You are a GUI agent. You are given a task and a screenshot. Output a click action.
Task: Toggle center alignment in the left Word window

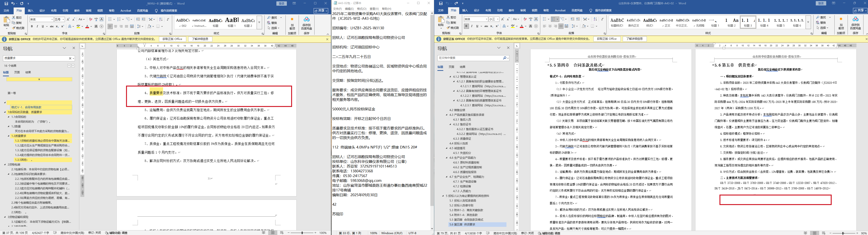coord(116,26)
